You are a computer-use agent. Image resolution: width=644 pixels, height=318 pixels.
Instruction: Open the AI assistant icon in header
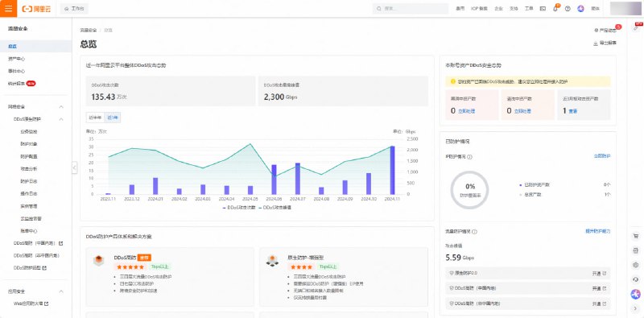(x=580, y=9)
